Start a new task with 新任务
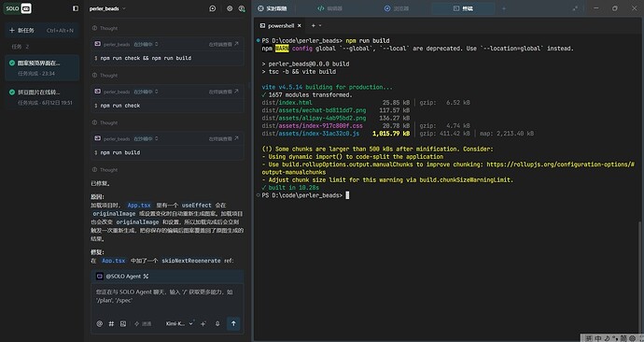Screen dimensions: 644x342 [41, 31]
